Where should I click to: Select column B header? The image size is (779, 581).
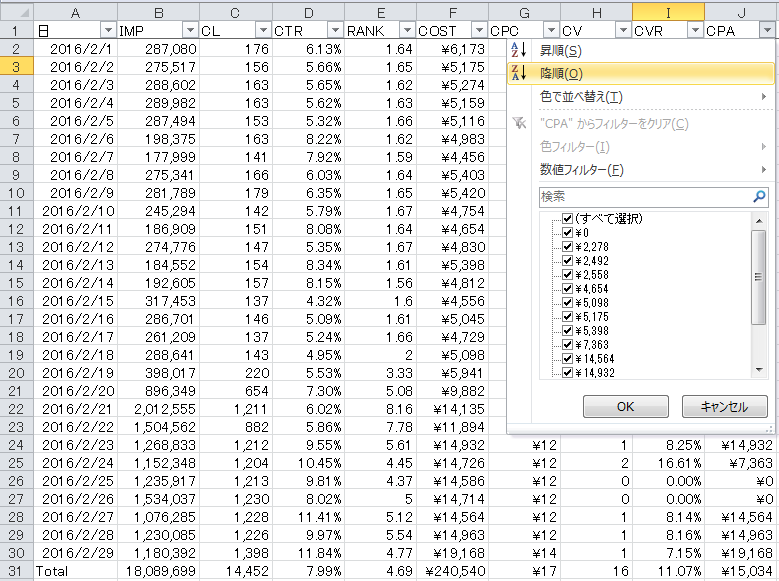(158, 12)
